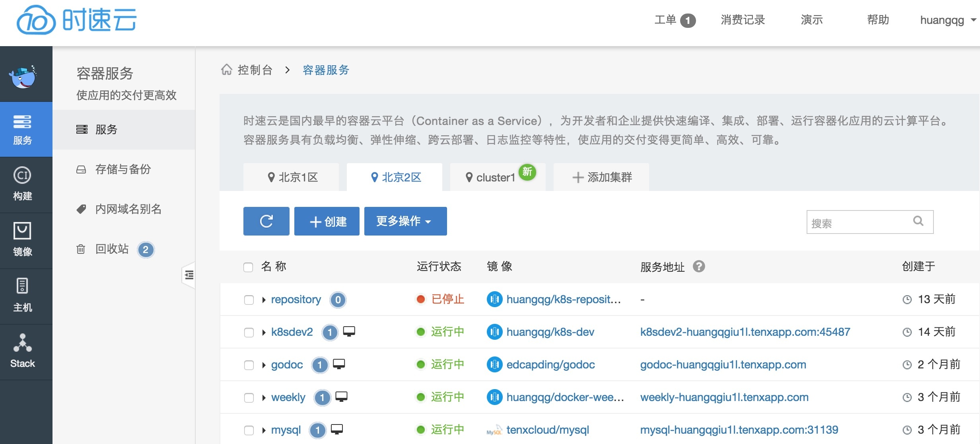Image resolution: width=980 pixels, height=444 pixels.
Task: Open the 镜像 sidebar icon
Action: point(22,240)
